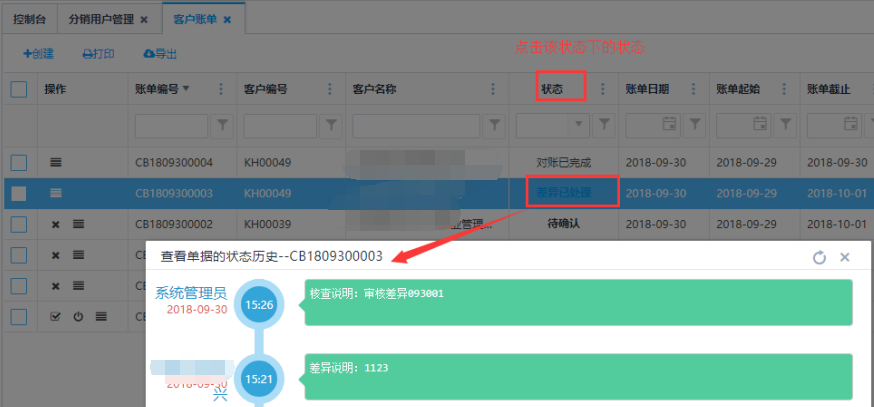The image size is (874, 407).
Task: Click delete icon for bill CB1809300002
Action: click(x=56, y=224)
